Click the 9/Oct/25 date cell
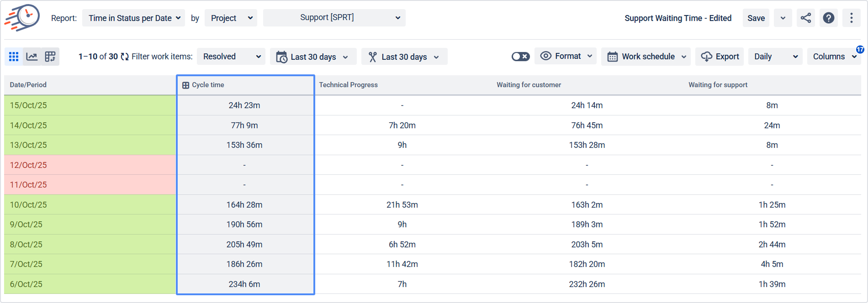 pos(90,225)
